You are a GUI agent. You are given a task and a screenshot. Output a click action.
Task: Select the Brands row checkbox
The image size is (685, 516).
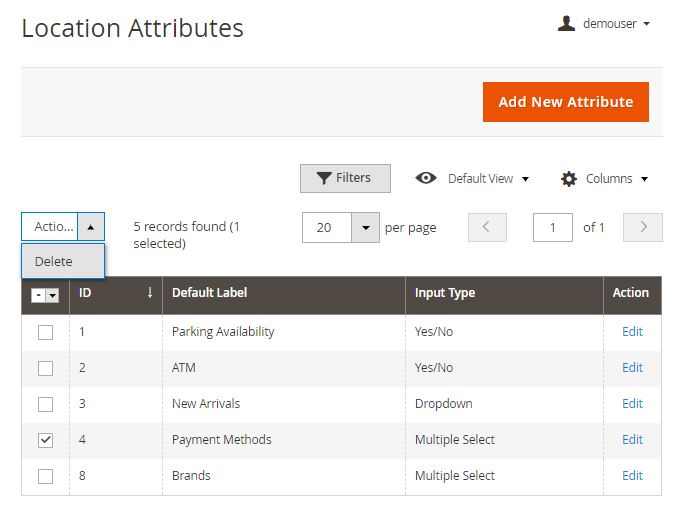point(45,476)
